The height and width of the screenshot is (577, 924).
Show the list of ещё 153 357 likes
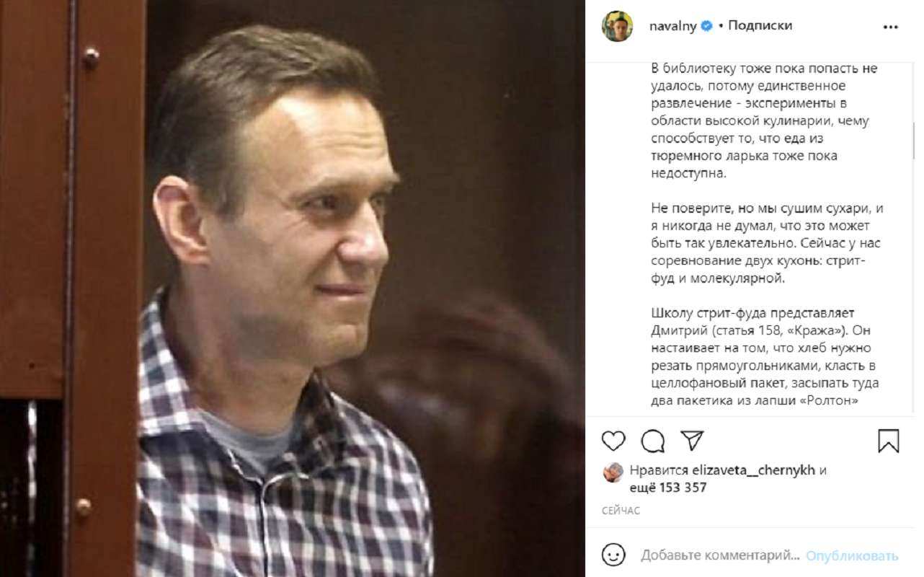[x=668, y=488]
